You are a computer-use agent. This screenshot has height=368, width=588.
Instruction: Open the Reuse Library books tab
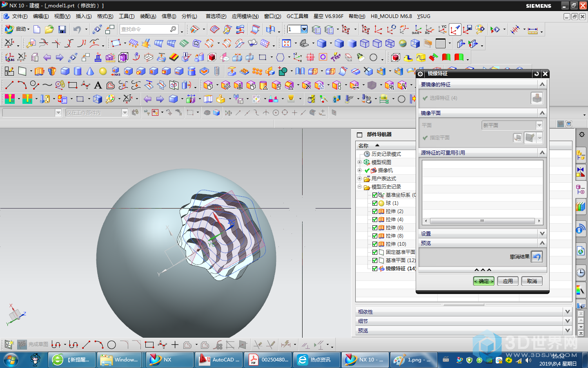(581, 206)
